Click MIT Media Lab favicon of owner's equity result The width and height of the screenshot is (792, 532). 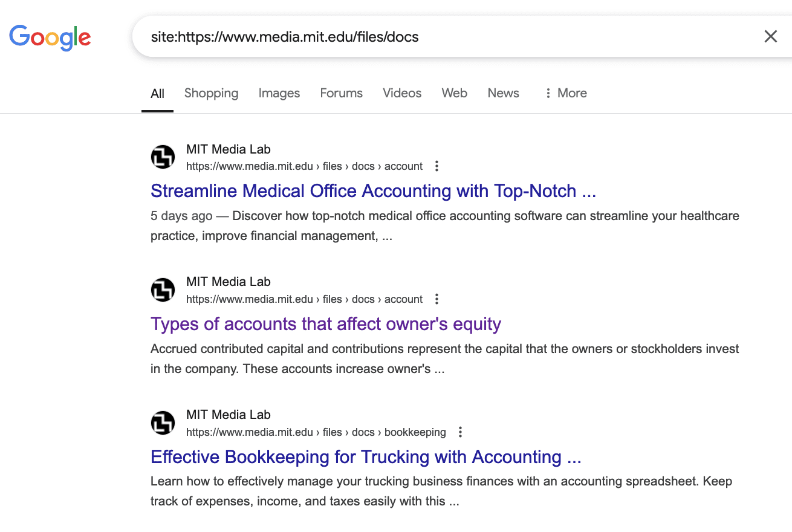163,290
